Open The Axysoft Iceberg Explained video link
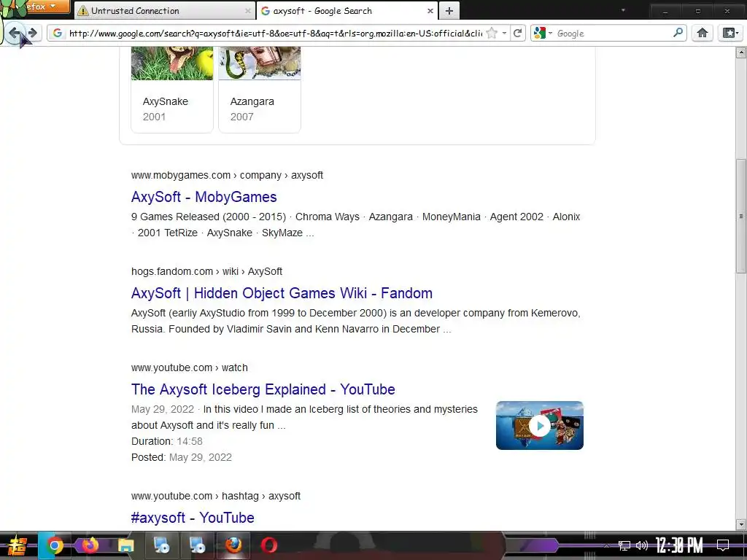The image size is (747, 560). [263, 389]
